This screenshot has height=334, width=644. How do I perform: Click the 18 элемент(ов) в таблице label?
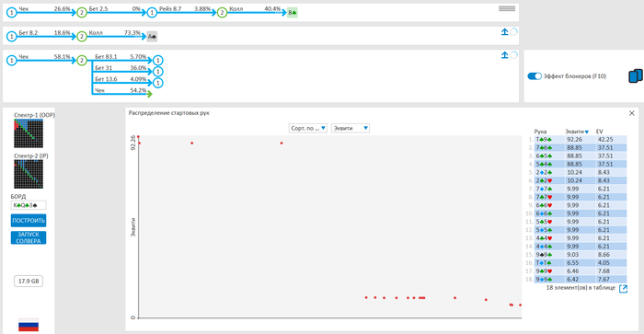click(x=581, y=288)
